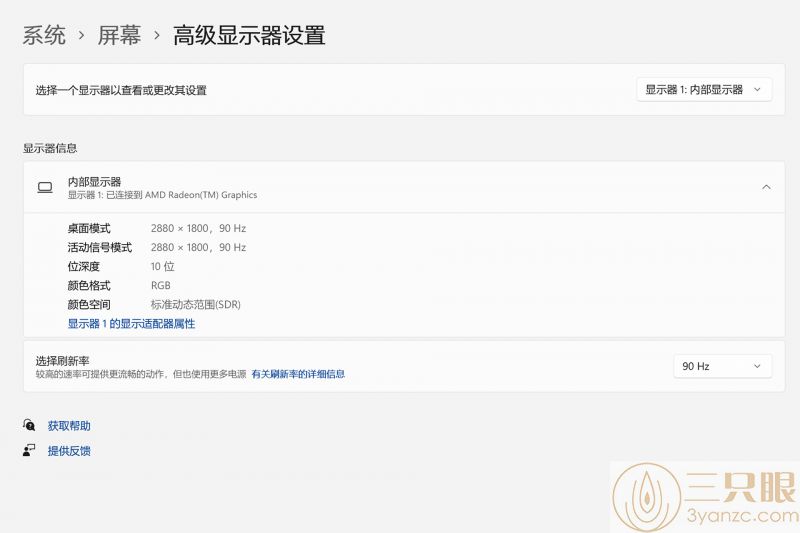Open the 90 Hz refresh rate dropdown

722,366
